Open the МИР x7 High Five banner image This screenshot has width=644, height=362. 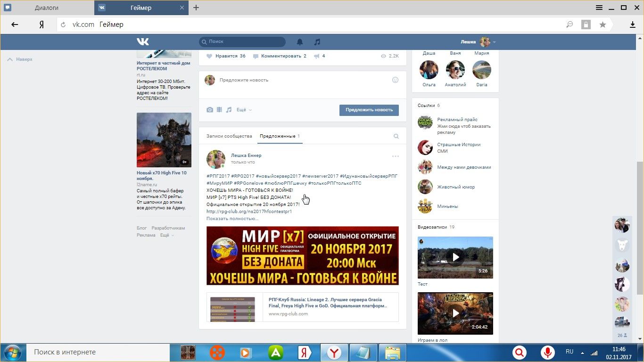[x=303, y=256]
